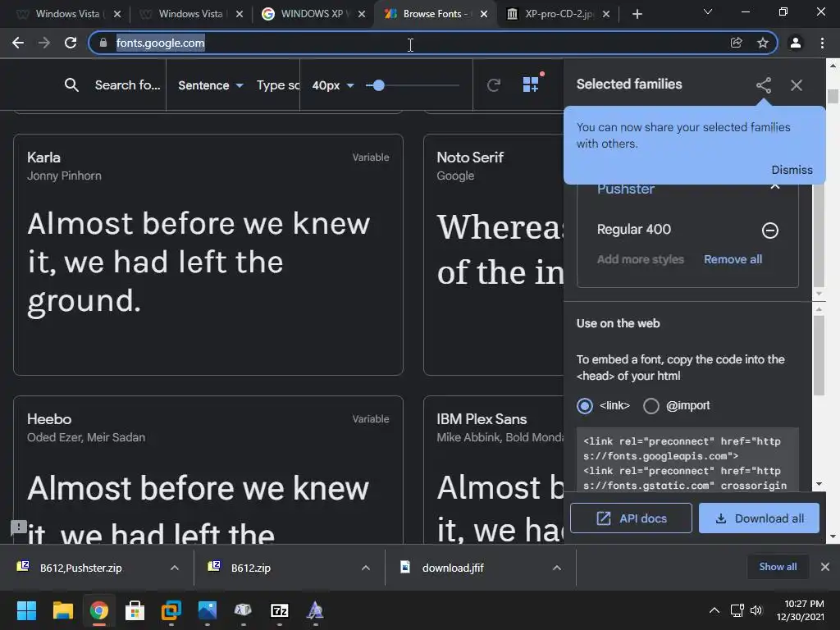Open the send feedback icon at page corner
The image size is (840, 630).
(19, 527)
